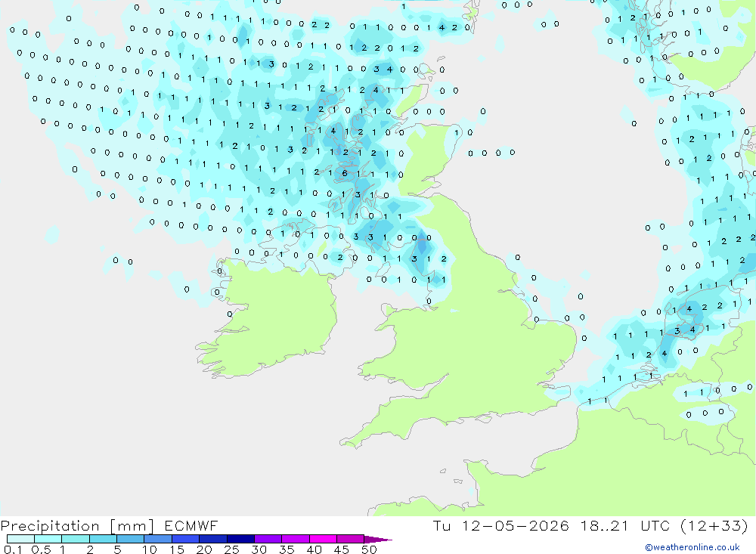Pick the 45 to 50 magenta legend swatch

[x=351, y=539]
